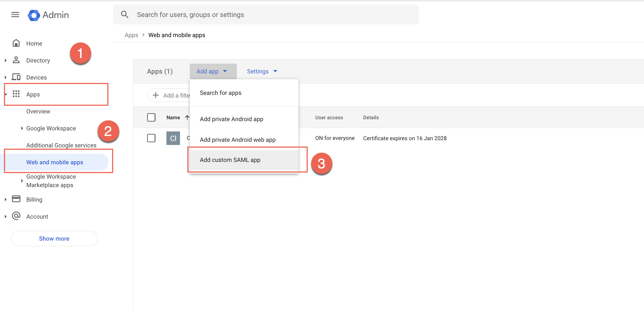Screen dimensions: 644x309
Task: Toggle the select-all apps checkbox
Action: [151, 117]
